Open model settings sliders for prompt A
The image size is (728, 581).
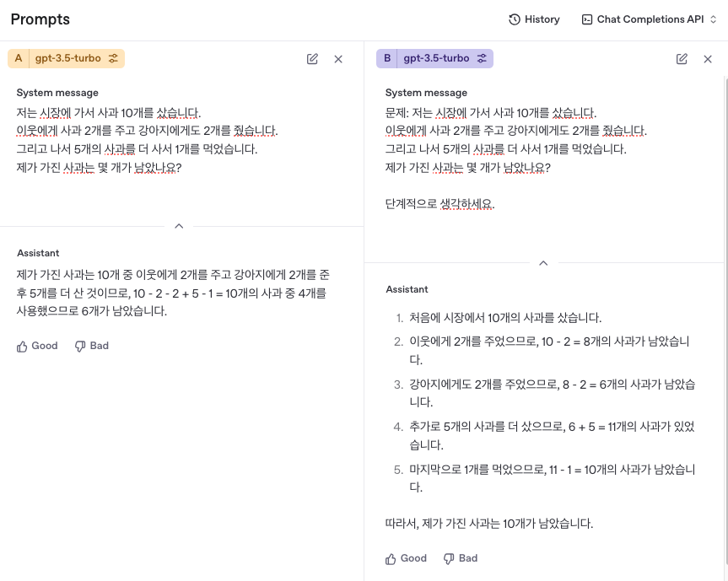[x=113, y=58]
